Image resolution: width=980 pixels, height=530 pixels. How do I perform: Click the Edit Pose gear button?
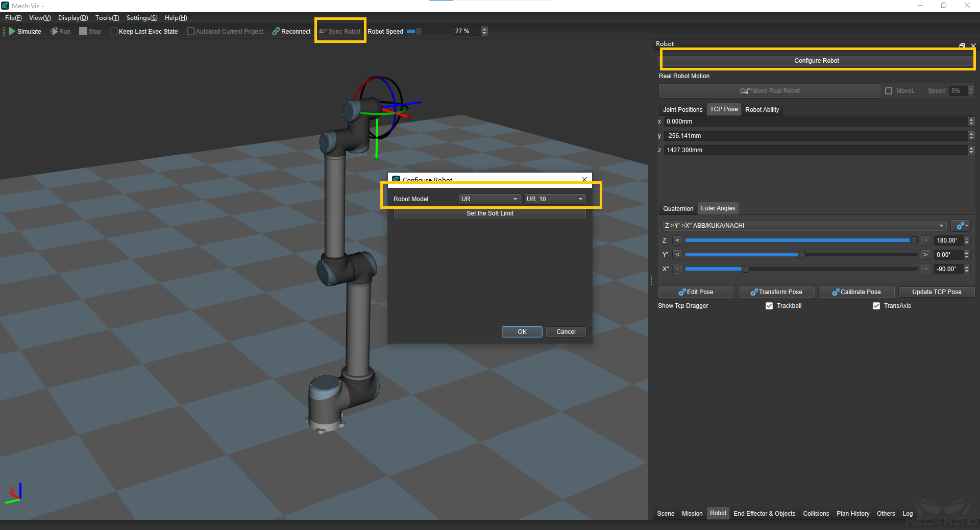pos(696,292)
